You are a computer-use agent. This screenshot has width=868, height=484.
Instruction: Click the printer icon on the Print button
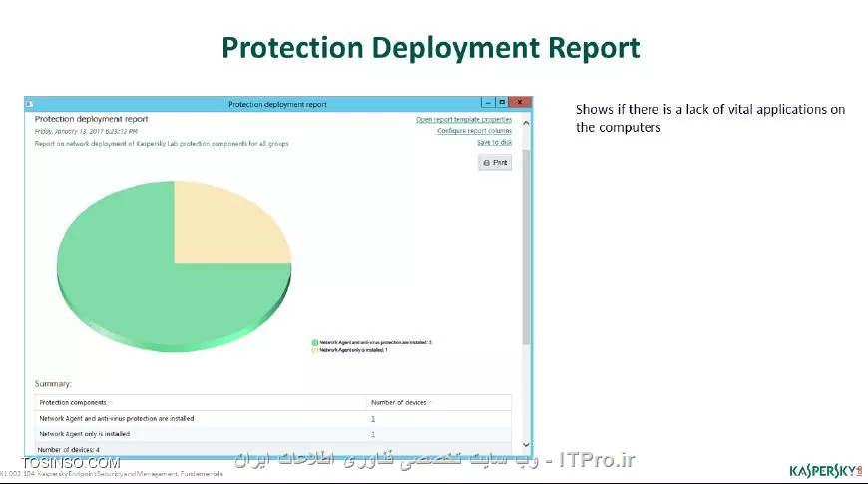point(487,163)
